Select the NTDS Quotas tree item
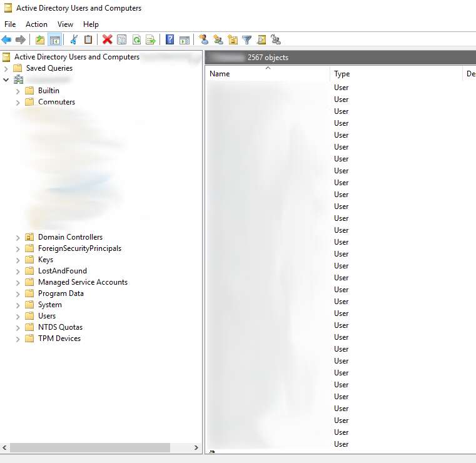 tap(60, 327)
